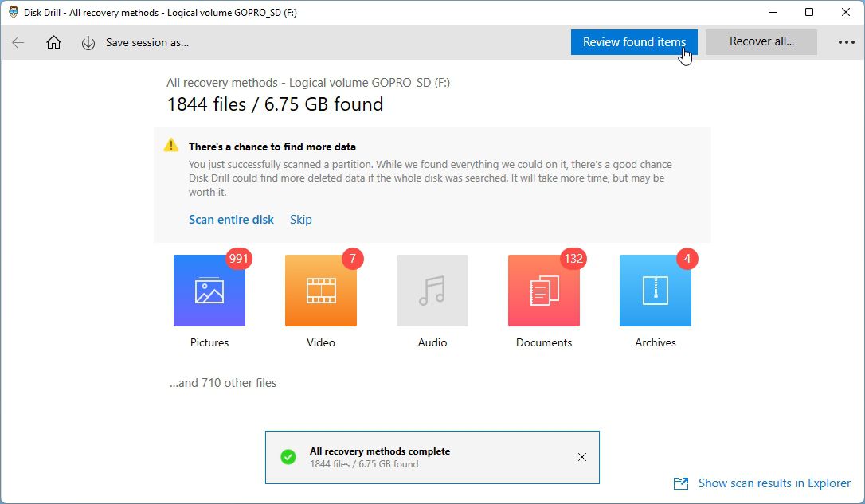Click Skip link in notice
The height and width of the screenshot is (504, 865).
(x=300, y=220)
